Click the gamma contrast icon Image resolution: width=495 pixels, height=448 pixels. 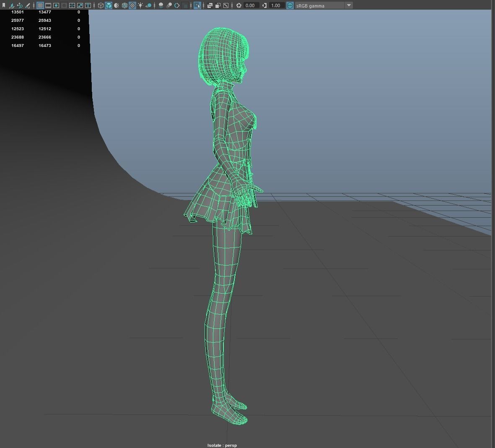[x=264, y=5]
